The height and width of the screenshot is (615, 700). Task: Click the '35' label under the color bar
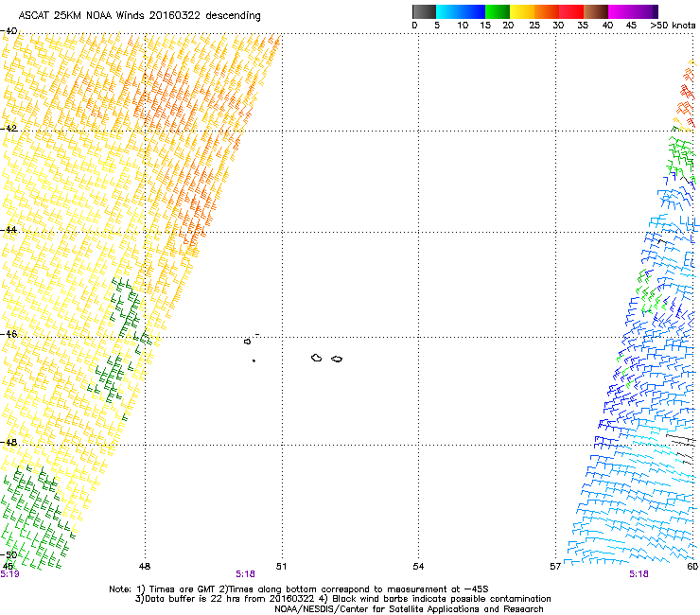[x=583, y=26]
